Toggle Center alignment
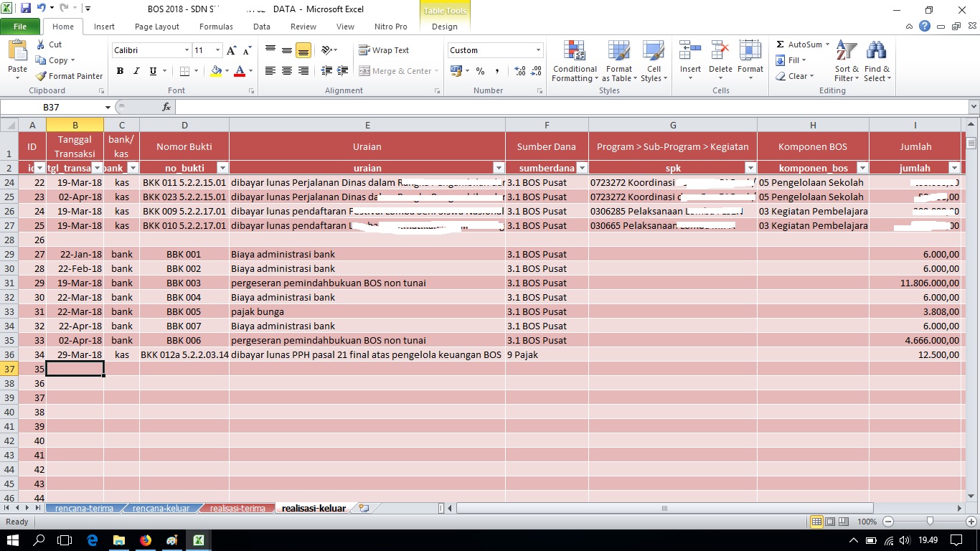The image size is (980, 551). click(287, 71)
